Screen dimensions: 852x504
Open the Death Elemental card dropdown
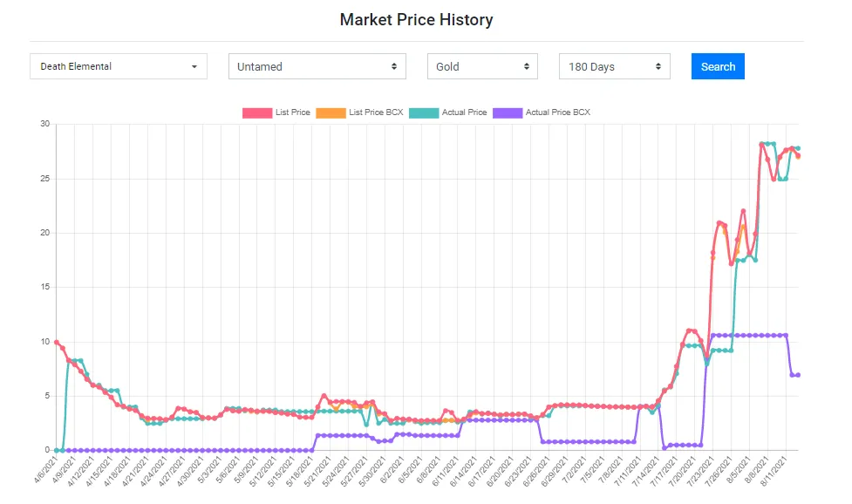tap(118, 67)
